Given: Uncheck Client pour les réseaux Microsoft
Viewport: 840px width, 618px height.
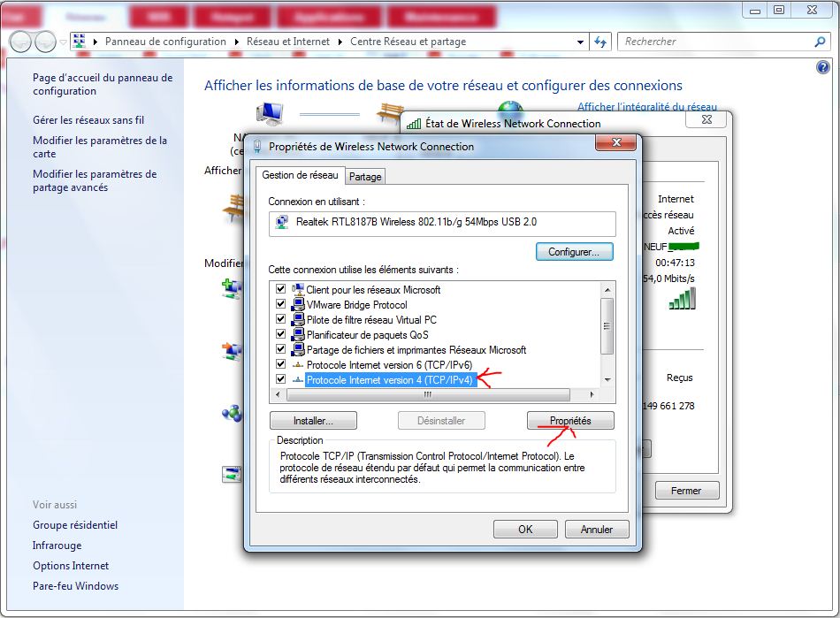Looking at the screenshot, I should pyautogui.click(x=280, y=288).
